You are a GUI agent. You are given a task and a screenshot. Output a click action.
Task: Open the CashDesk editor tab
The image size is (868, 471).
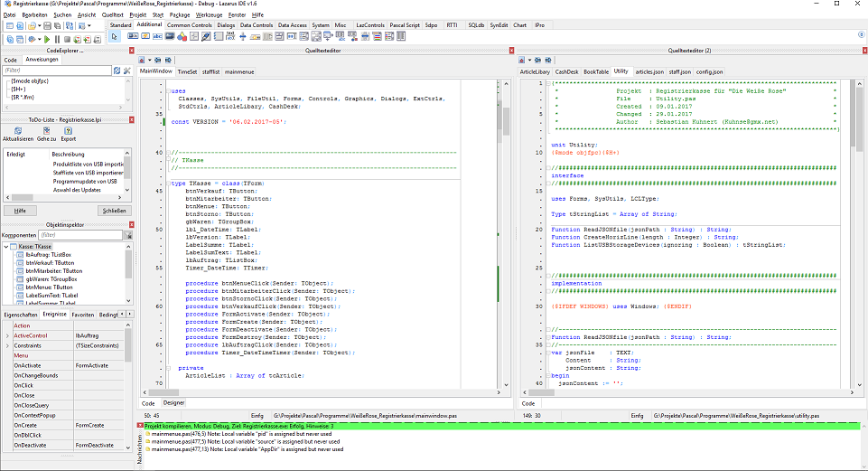(x=566, y=71)
